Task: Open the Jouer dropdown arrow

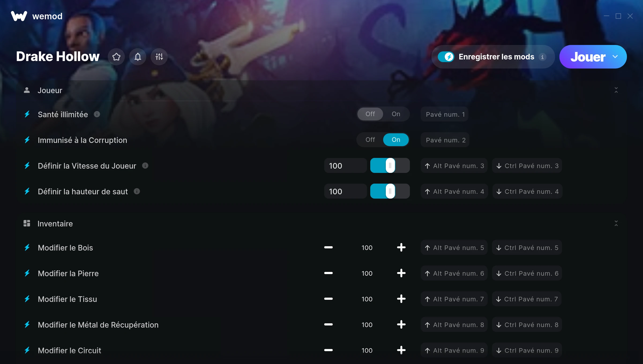Action: pyautogui.click(x=615, y=57)
